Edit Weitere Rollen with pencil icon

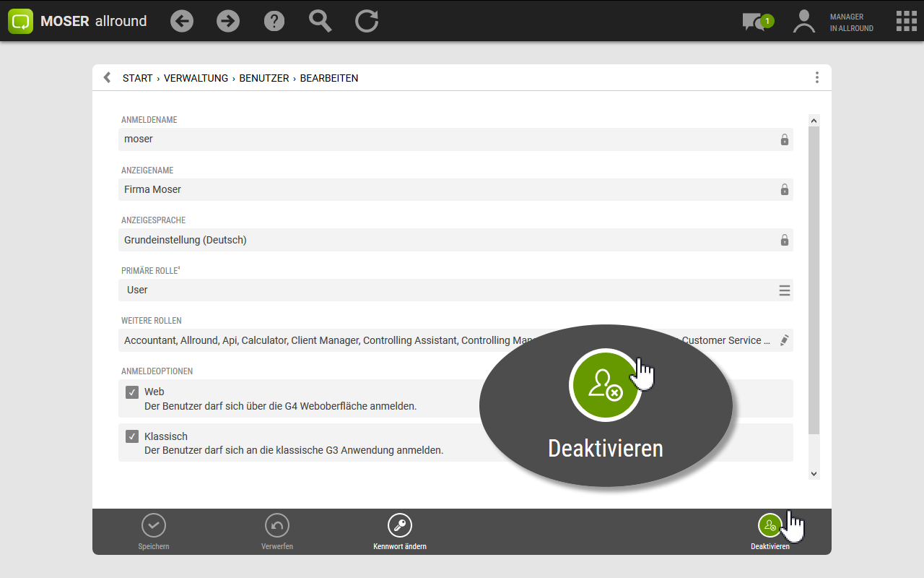pos(784,340)
